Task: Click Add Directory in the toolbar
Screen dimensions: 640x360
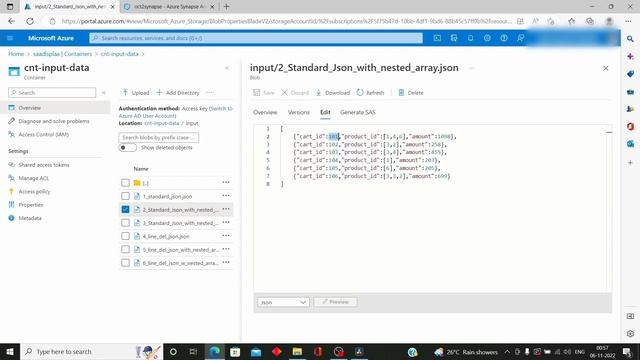Action: [x=178, y=93]
